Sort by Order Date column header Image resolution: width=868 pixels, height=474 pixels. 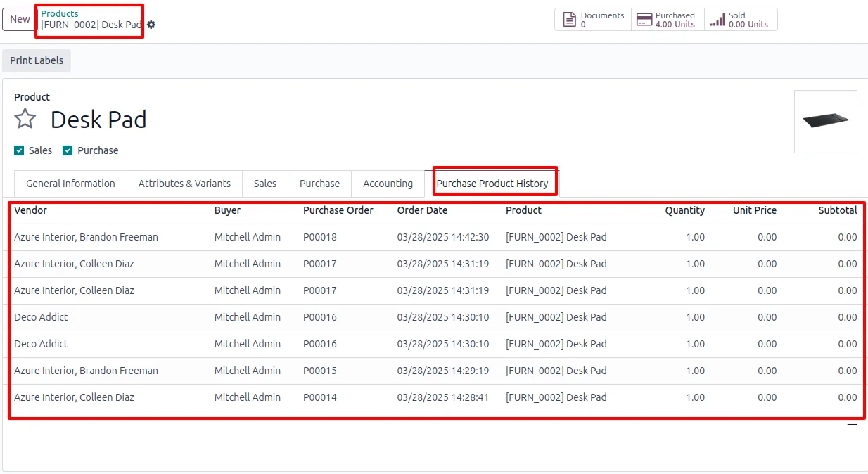pyautogui.click(x=422, y=210)
